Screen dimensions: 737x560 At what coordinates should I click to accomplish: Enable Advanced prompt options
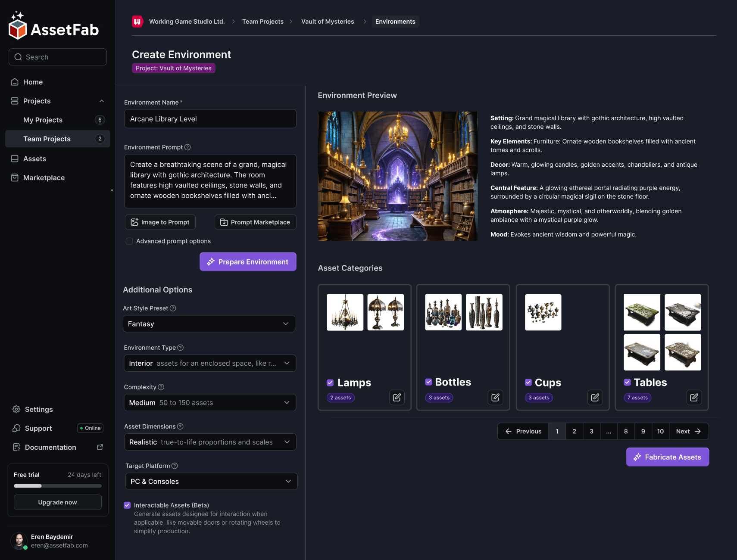point(129,241)
